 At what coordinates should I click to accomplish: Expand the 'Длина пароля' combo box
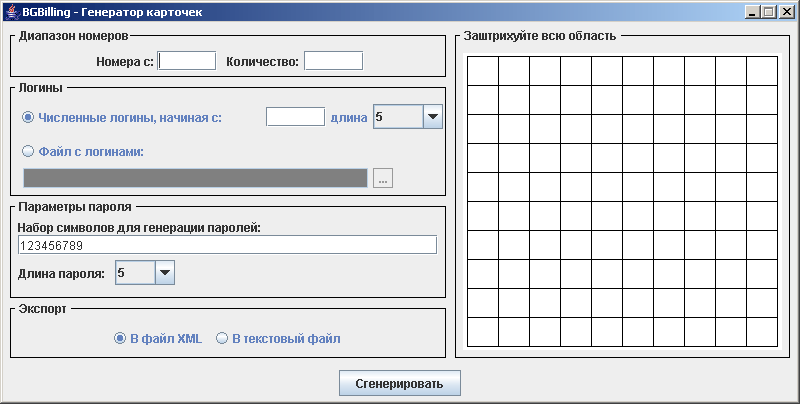click(165, 271)
